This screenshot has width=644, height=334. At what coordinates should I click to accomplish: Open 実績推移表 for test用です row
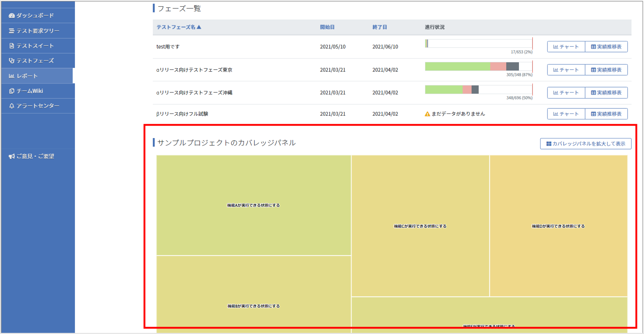(606, 47)
